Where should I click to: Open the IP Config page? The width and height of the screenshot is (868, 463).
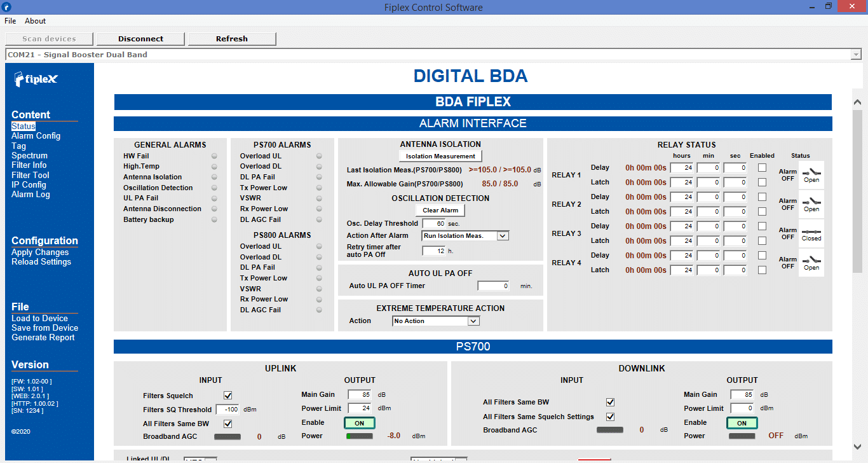(x=29, y=185)
